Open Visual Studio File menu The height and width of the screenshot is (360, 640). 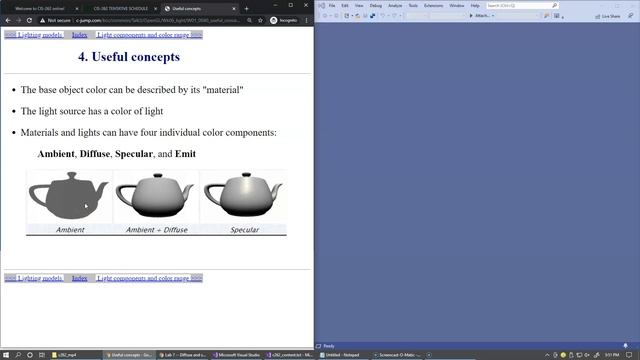[332, 6]
